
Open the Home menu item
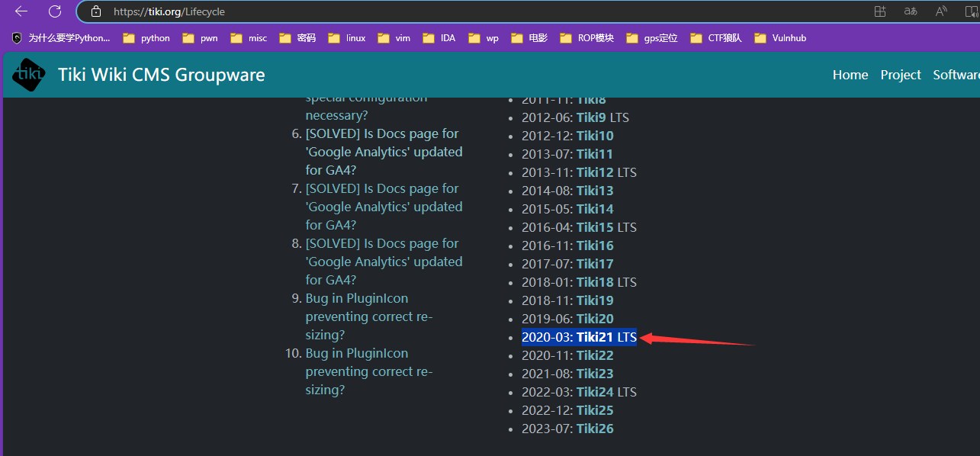850,75
